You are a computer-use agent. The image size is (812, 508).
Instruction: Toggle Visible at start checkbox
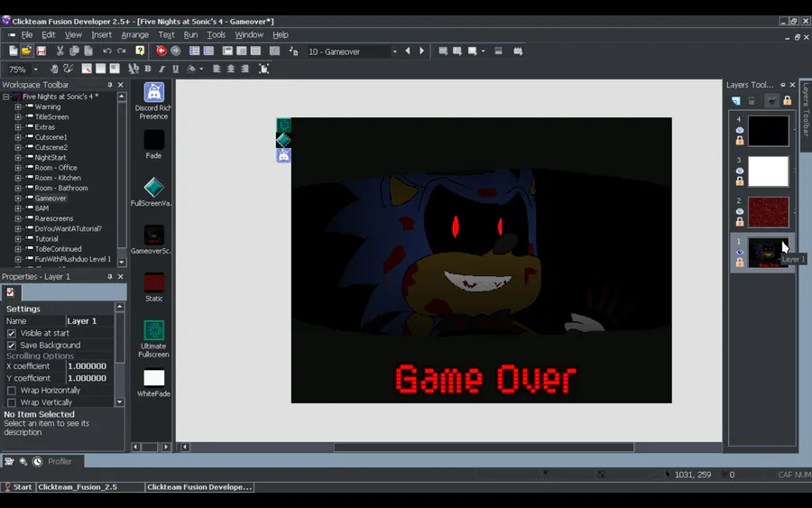coord(12,333)
